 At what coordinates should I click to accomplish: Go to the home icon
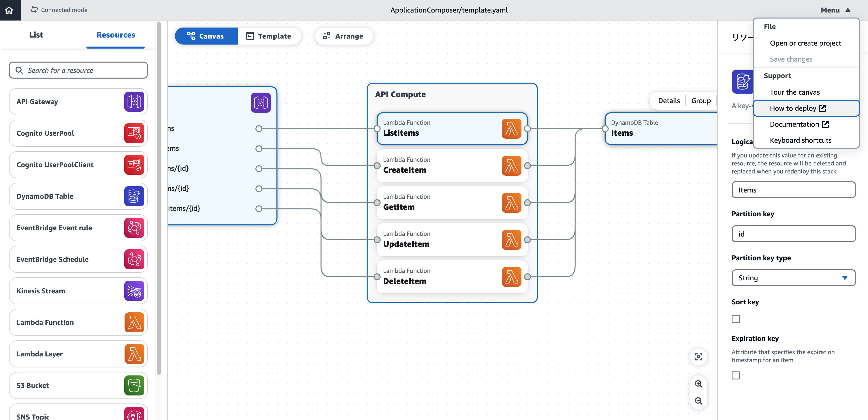(10, 10)
